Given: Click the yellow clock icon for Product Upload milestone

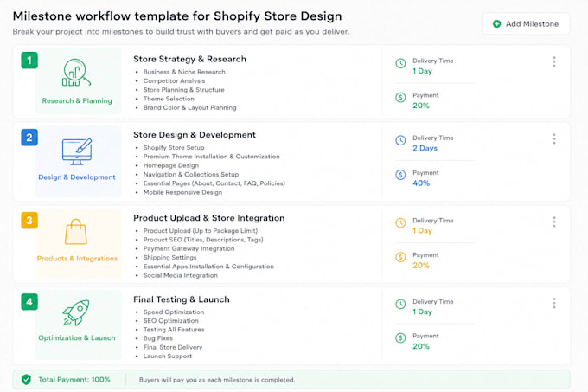Looking at the screenshot, I should coord(400,223).
